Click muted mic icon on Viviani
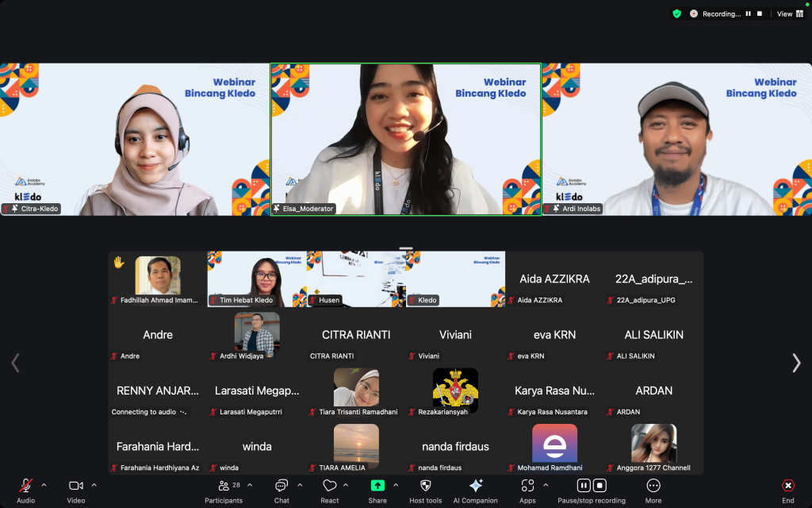The image size is (812, 508). 412,356
